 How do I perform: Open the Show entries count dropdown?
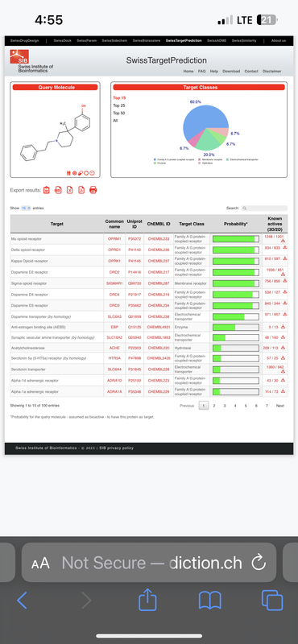click(26, 208)
